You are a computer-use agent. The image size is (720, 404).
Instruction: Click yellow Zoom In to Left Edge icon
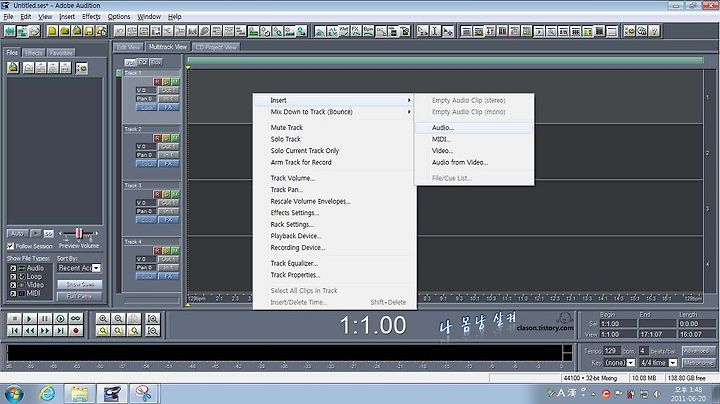[118, 331]
